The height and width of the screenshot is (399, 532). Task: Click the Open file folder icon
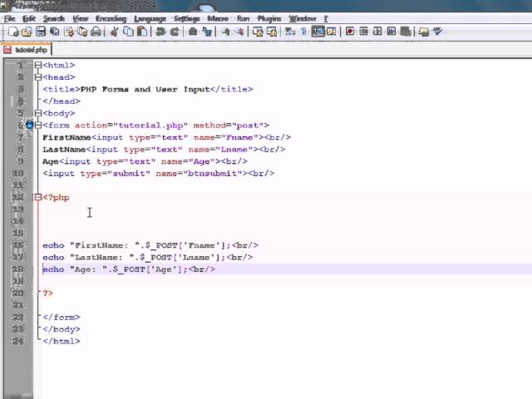tap(27, 32)
